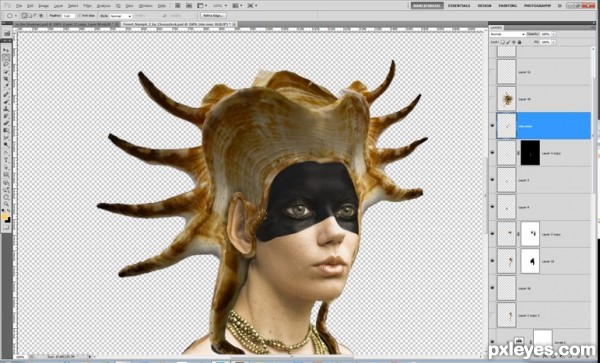The height and width of the screenshot is (363, 600).
Task: Select the Move tool
Action: [x=7, y=50]
